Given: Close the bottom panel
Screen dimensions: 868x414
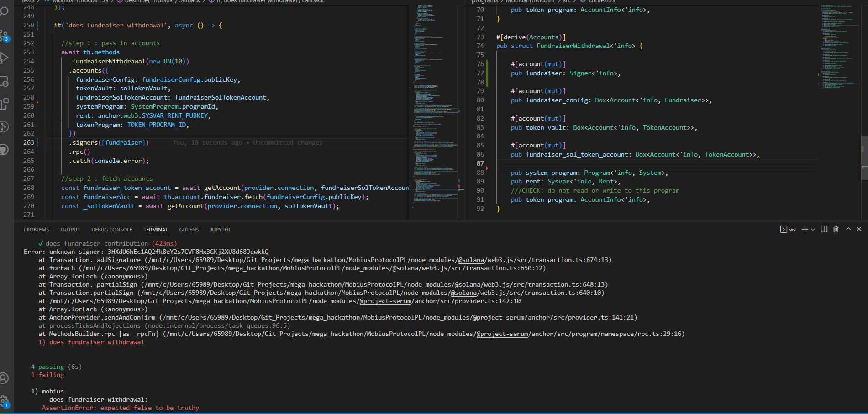Looking at the screenshot, I should (x=859, y=229).
